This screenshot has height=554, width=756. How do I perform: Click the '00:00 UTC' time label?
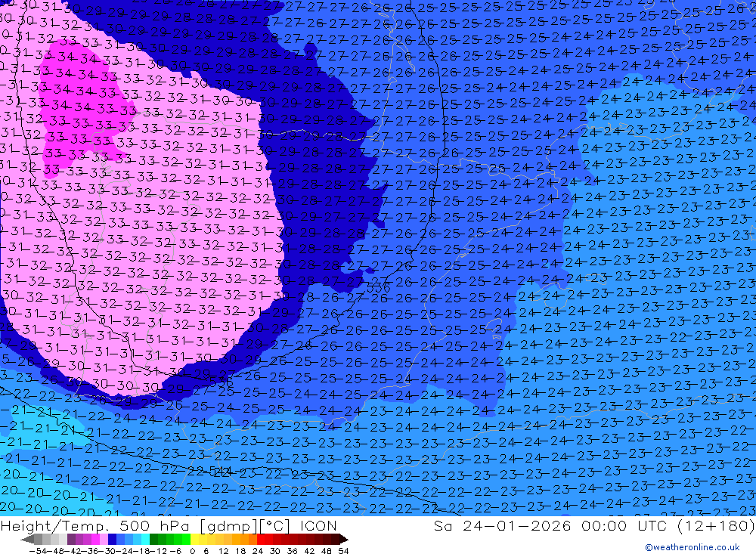click(624, 526)
